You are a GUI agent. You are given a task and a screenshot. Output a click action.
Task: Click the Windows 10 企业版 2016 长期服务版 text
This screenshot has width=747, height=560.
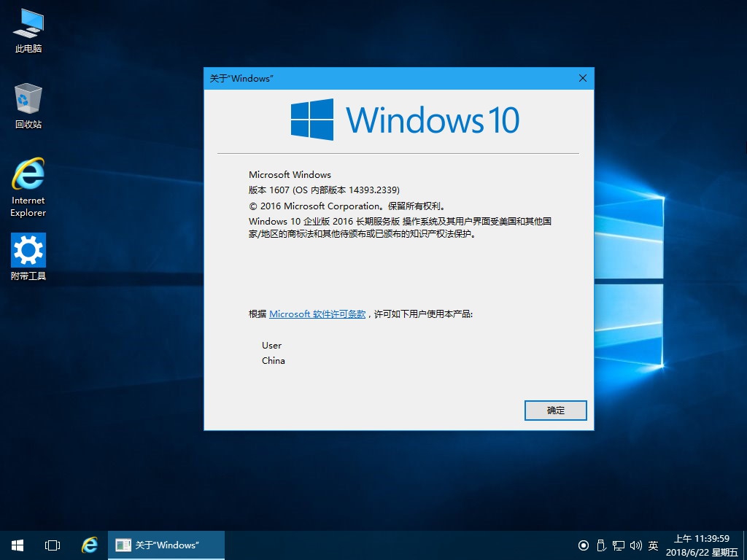pyautogui.click(x=324, y=222)
